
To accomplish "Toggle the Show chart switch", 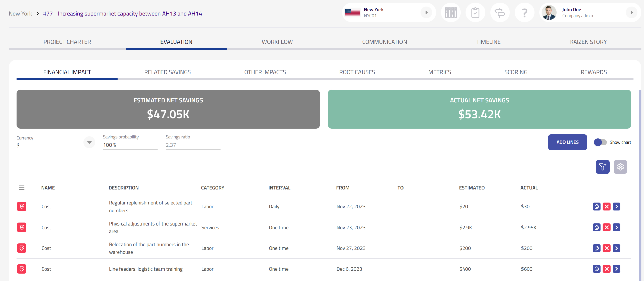I will click(600, 142).
